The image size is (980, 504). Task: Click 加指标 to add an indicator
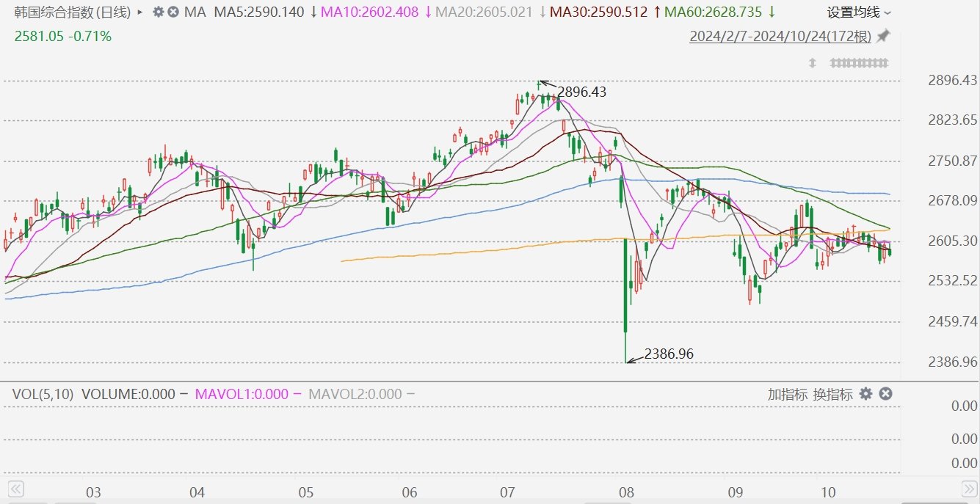pyautogui.click(x=788, y=395)
